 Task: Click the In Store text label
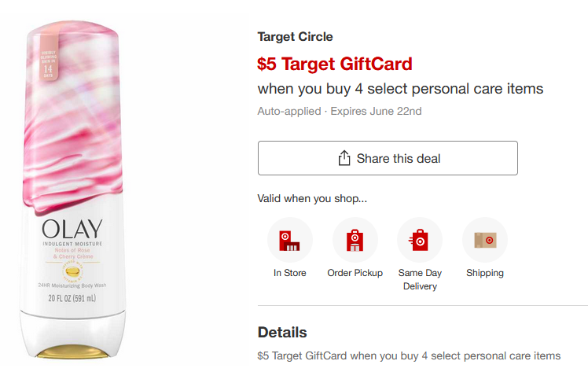290,273
